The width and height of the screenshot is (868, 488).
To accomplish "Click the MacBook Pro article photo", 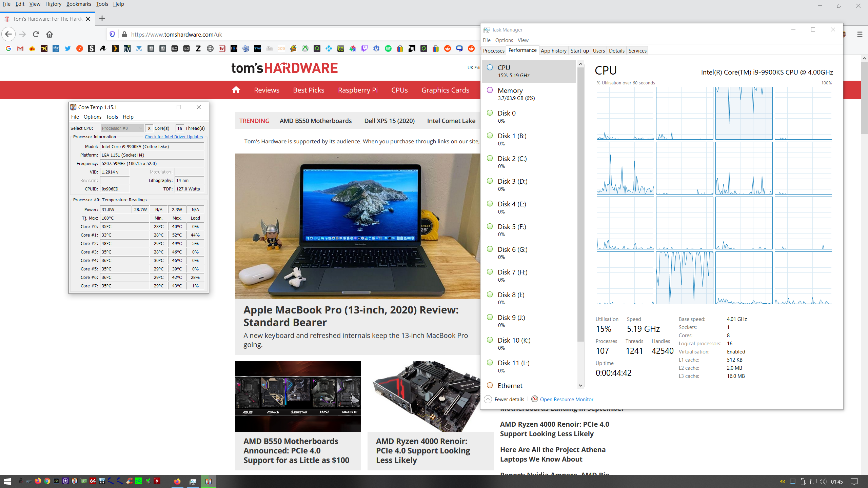I will click(x=357, y=226).
